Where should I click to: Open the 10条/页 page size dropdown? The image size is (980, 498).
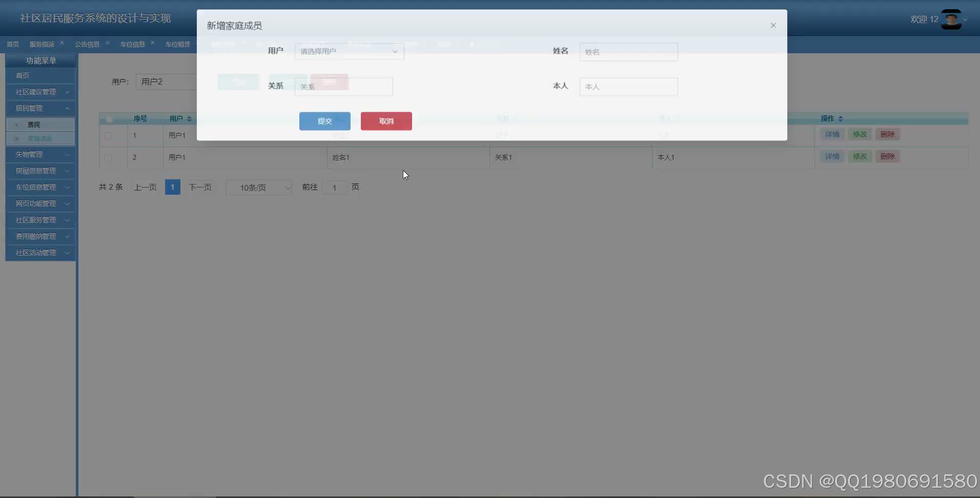[x=259, y=188]
